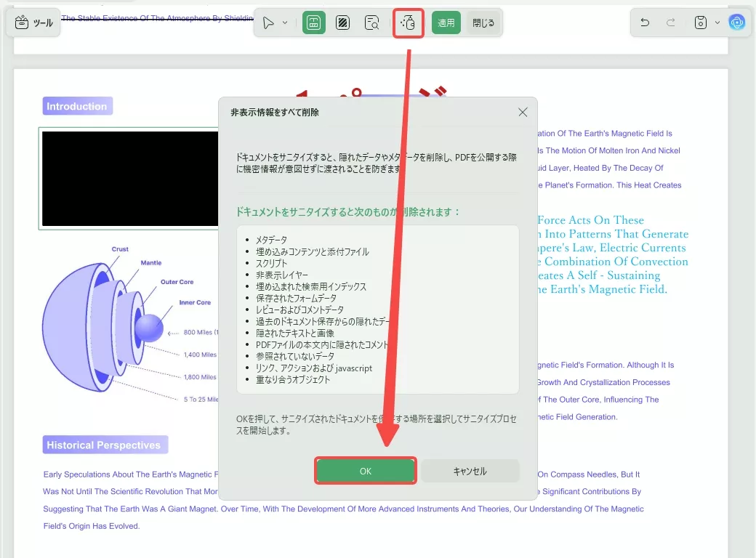Select the green redaction marking tool
Viewport: 756px width, 558px height.
coord(313,23)
